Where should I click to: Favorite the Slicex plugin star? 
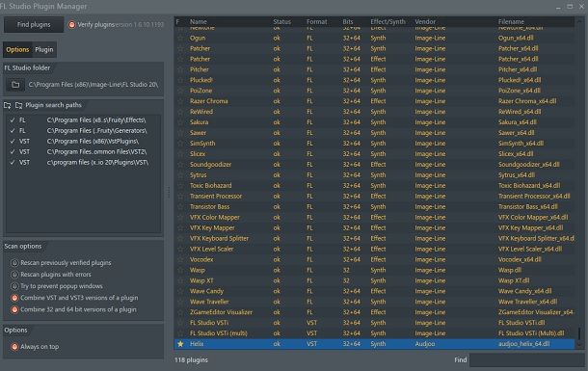tap(181, 153)
